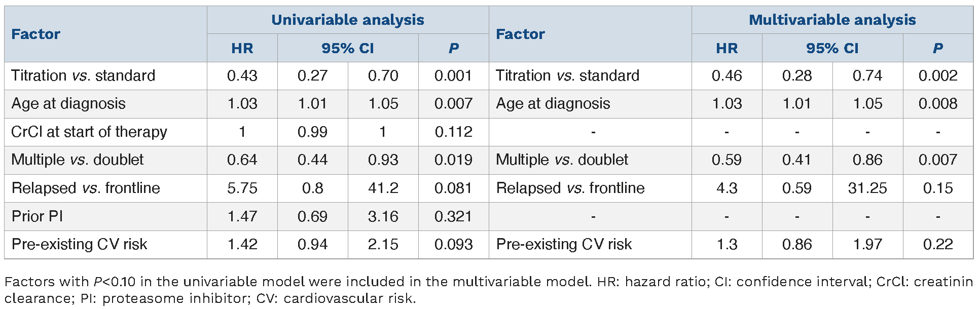Click the confidence limit 3.16 cell
Image resolution: width=980 pixels, height=309 pixels.
383,216
